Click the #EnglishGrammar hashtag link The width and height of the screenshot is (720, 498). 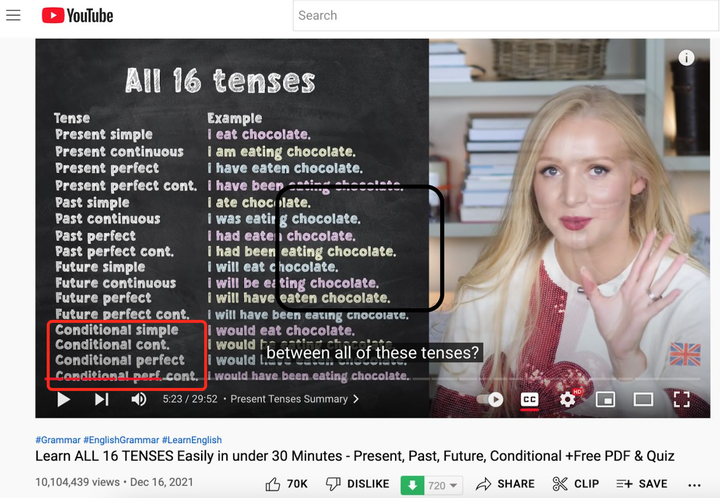pyautogui.click(x=121, y=440)
